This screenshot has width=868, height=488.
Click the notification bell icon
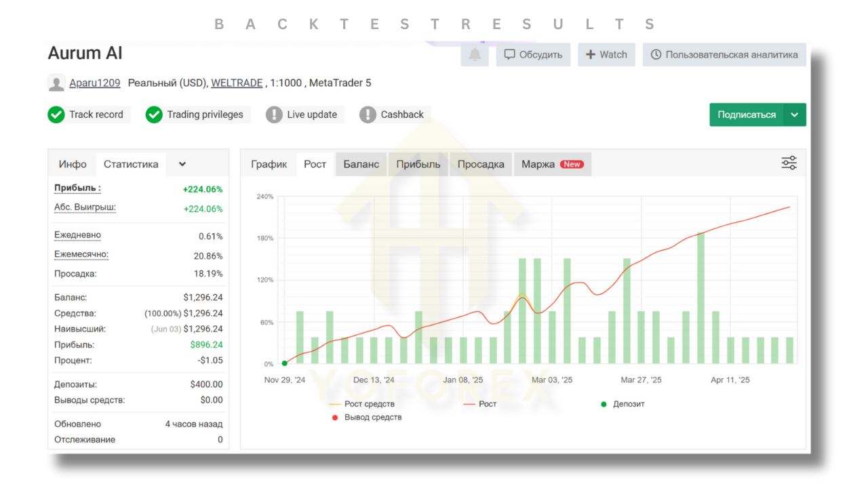[475, 55]
